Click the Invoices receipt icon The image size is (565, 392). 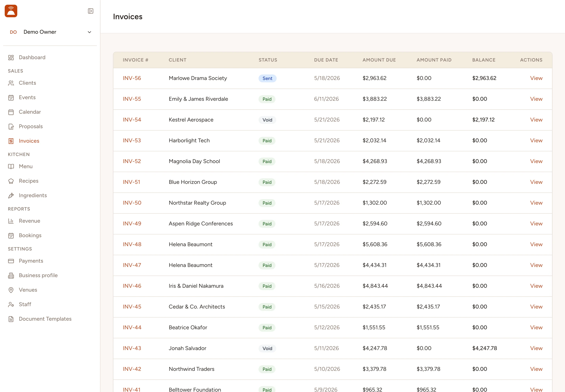pos(11,141)
